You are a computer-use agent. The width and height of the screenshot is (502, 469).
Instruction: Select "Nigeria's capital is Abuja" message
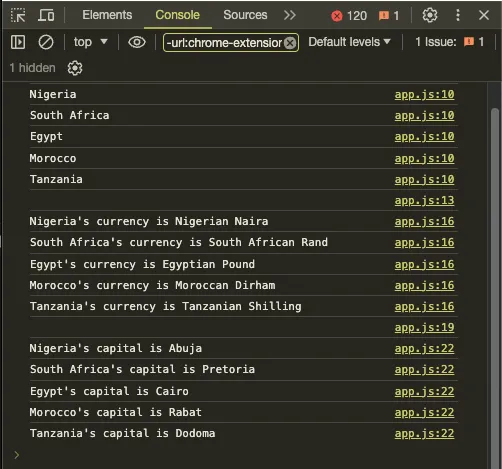coord(116,349)
